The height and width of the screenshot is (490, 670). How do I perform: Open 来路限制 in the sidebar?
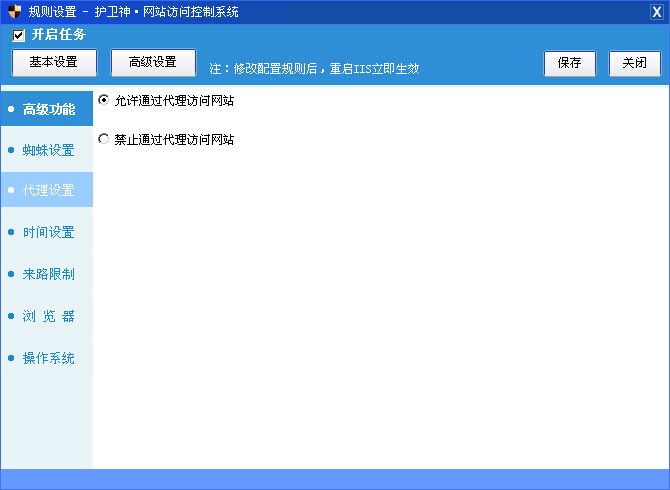point(47,274)
